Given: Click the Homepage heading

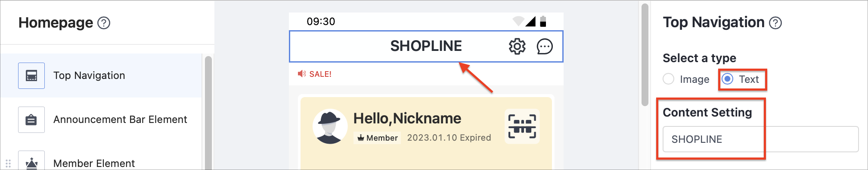Looking at the screenshot, I should tap(56, 22).
